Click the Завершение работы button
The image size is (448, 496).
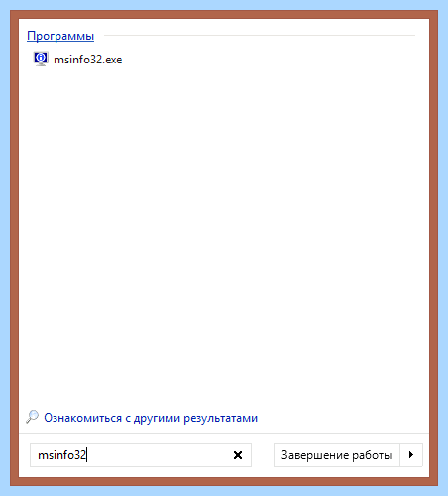pos(336,455)
